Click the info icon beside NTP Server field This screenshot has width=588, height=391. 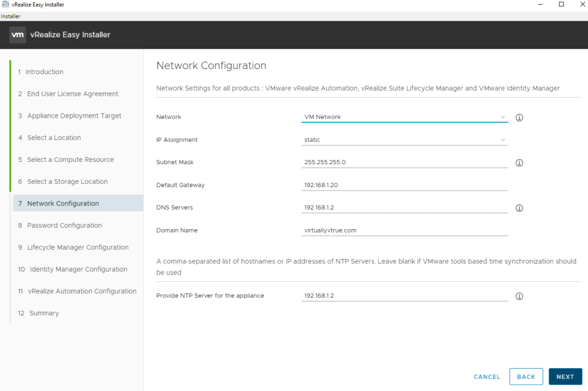tap(519, 297)
